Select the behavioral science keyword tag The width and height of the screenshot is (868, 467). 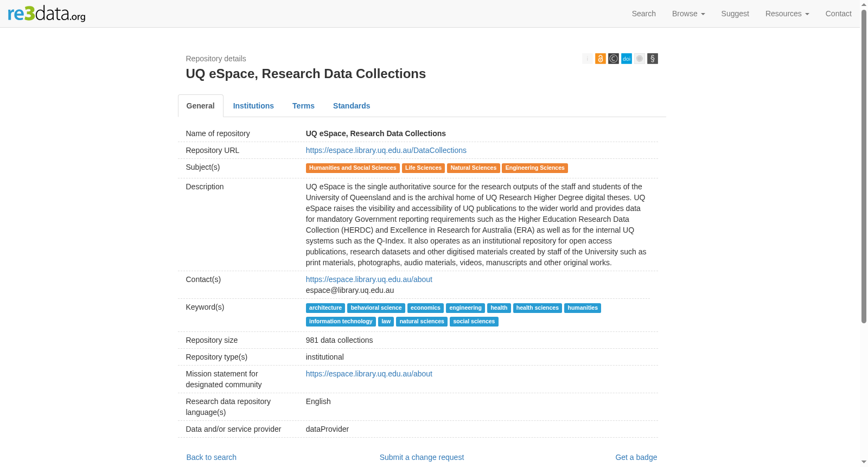pos(376,308)
